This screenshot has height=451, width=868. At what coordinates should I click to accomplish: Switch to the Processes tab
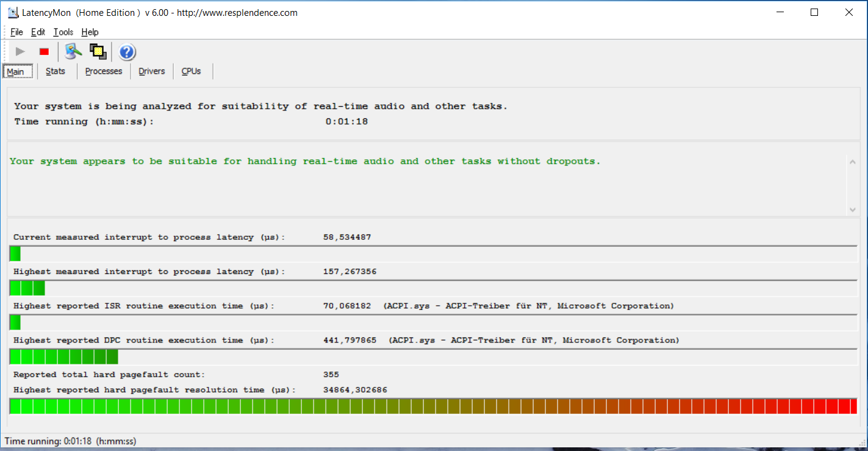click(104, 71)
